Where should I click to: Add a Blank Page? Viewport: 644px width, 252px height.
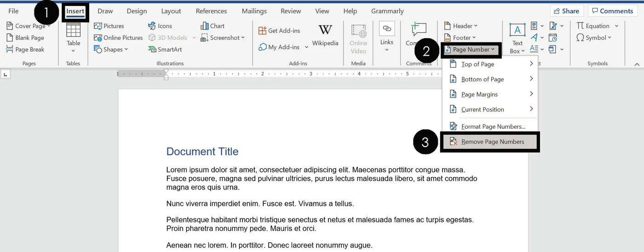[25, 38]
